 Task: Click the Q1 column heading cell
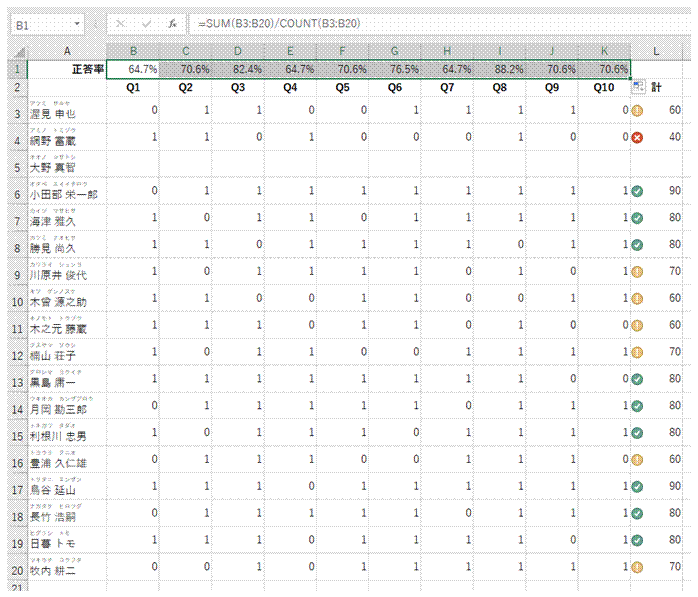(133, 88)
